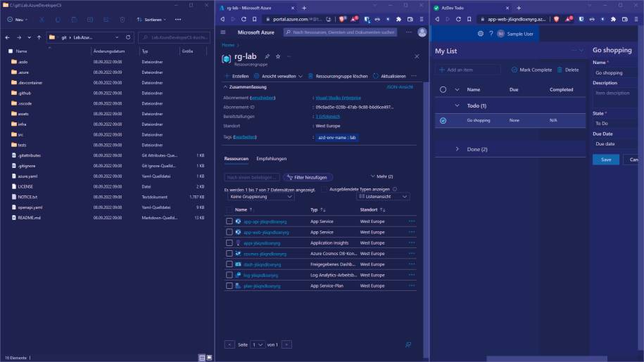Screen dimensions: 644x362
Task: Open the help question mark in the Todo app
Action: (x=491, y=34)
